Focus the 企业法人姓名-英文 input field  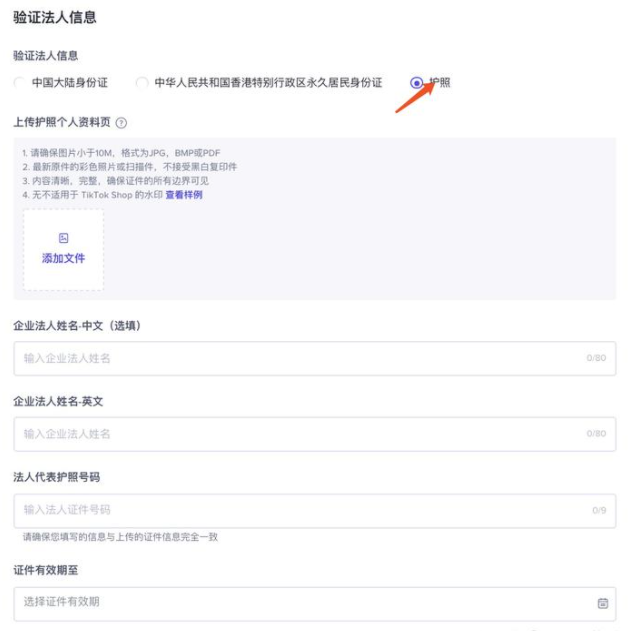pyautogui.click(x=315, y=434)
